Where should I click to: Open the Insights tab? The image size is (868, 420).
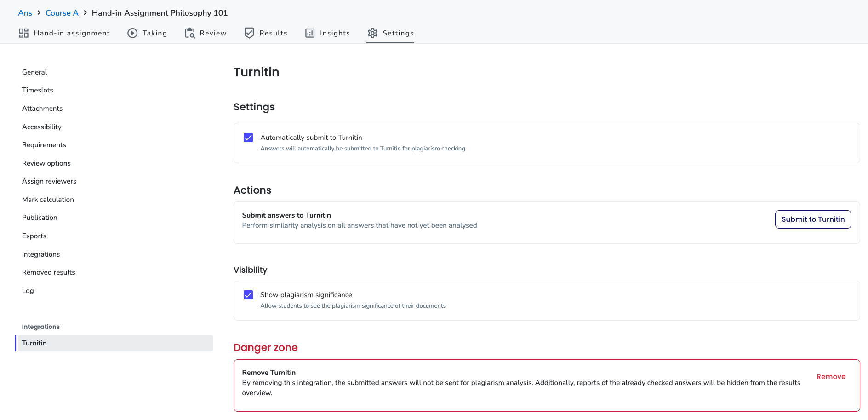point(328,33)
